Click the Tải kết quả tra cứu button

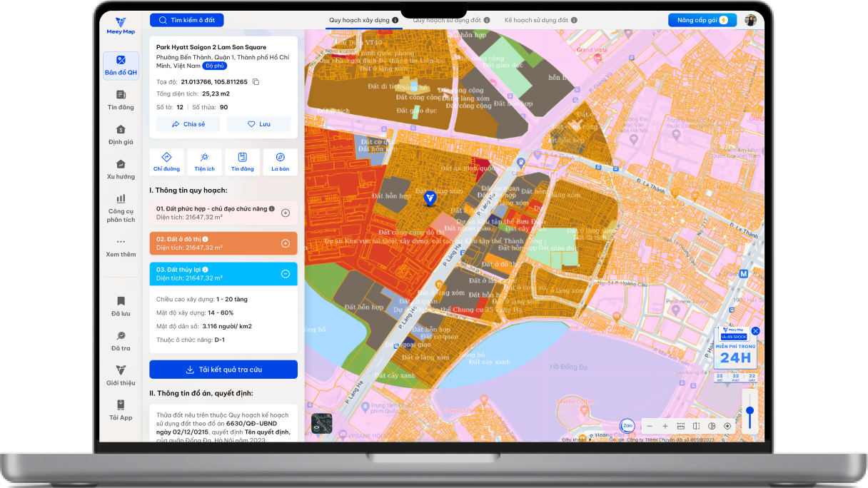point(223,369)
